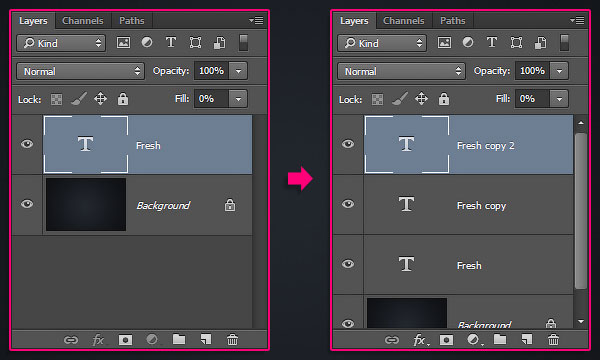Screen dimensions: 600x360
Task: Click Opacity 100% field in left panel
Action: coord(212,71)
